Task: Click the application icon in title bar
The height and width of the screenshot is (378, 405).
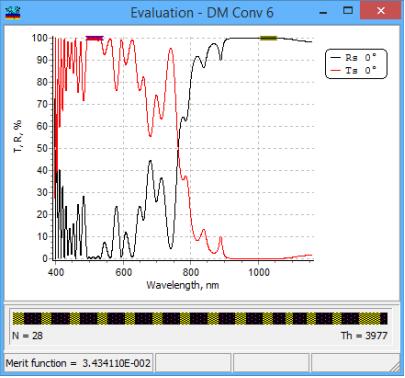Action: 13,13
